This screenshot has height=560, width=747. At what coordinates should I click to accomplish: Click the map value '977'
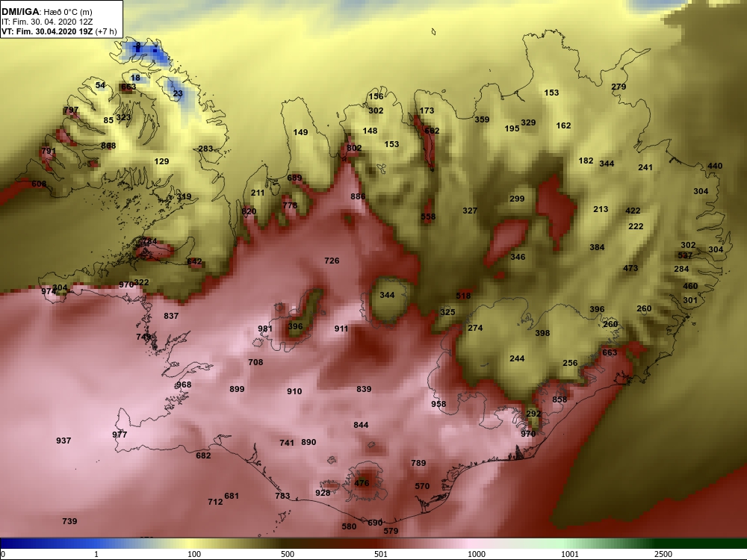click(120, 435)
